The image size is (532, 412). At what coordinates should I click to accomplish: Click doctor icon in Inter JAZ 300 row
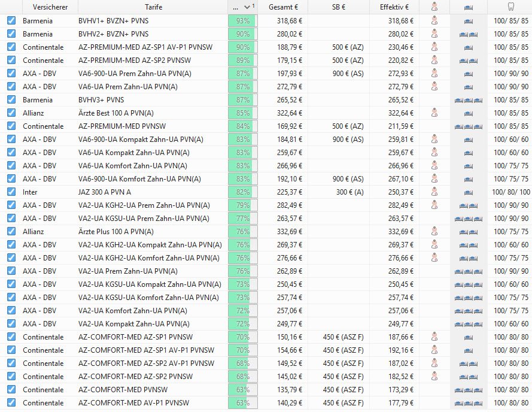(x=434, y=192)
